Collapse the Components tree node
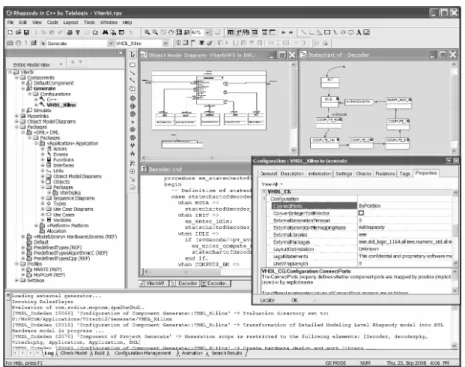Screen dimensions: 465x367 (x=17, y=78)
